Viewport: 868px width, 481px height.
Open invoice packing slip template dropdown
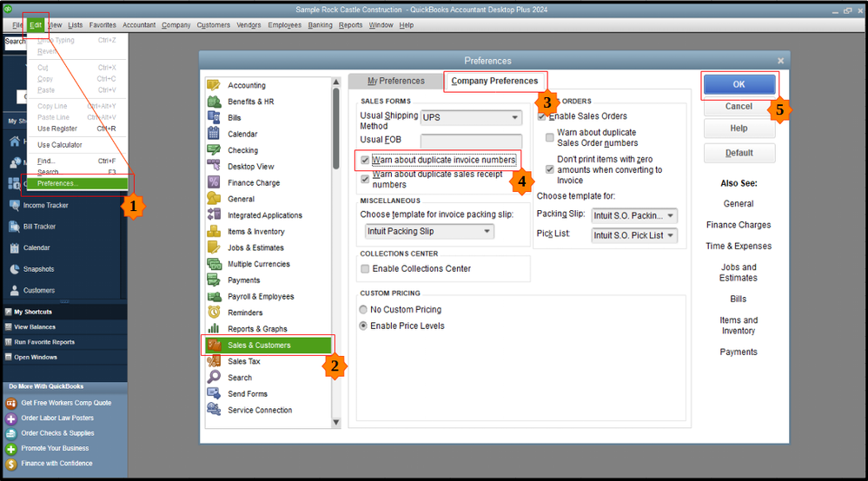click(429, 231)
